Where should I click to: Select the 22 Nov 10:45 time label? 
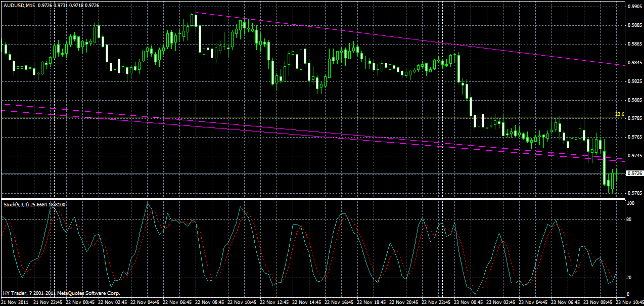242,302
